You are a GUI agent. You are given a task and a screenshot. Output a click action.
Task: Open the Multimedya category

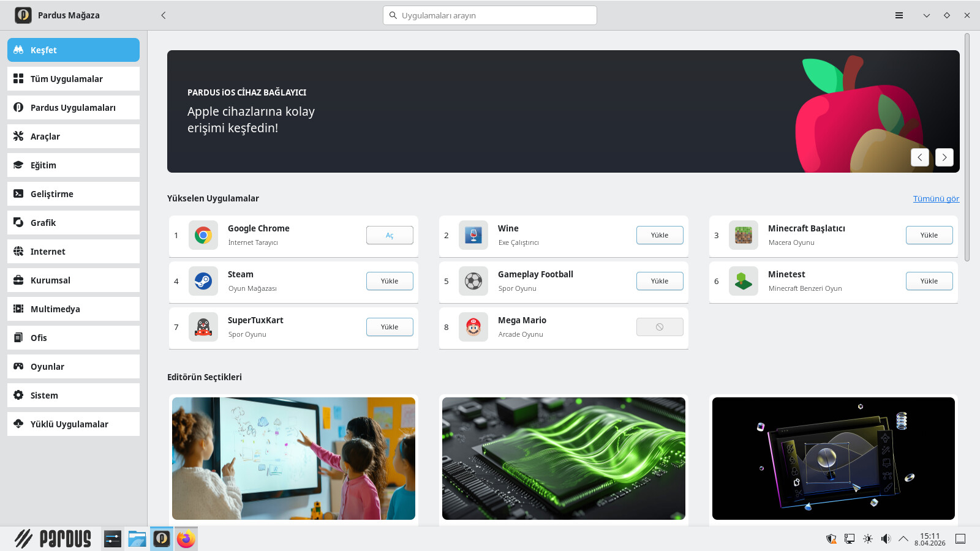(73, 309)
